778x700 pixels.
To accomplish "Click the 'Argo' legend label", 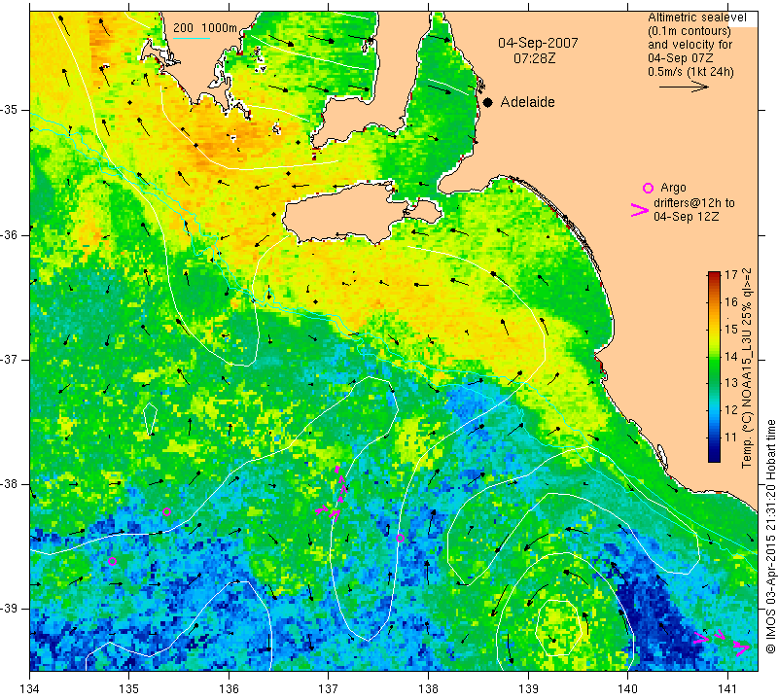I will tap(673, 188).
